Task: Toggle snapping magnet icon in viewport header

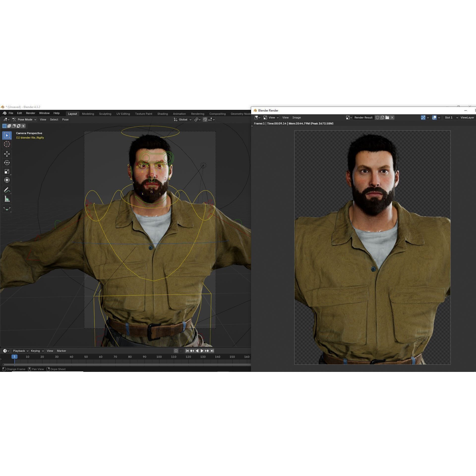Action: tap(205, 119)
